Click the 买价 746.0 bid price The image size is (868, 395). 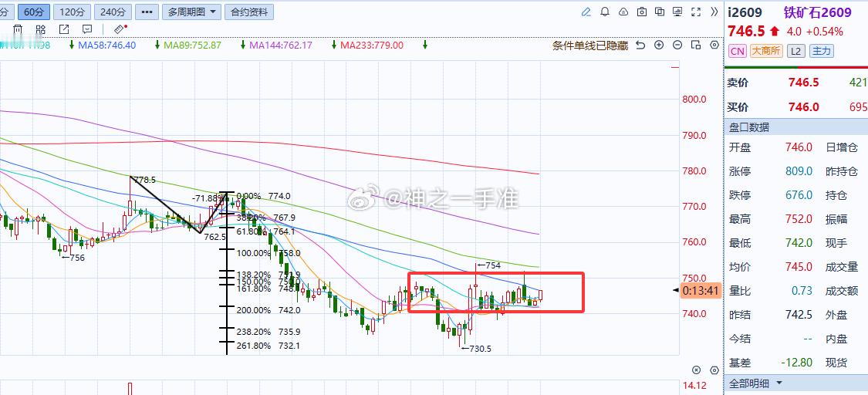click(x=803, y=107)
